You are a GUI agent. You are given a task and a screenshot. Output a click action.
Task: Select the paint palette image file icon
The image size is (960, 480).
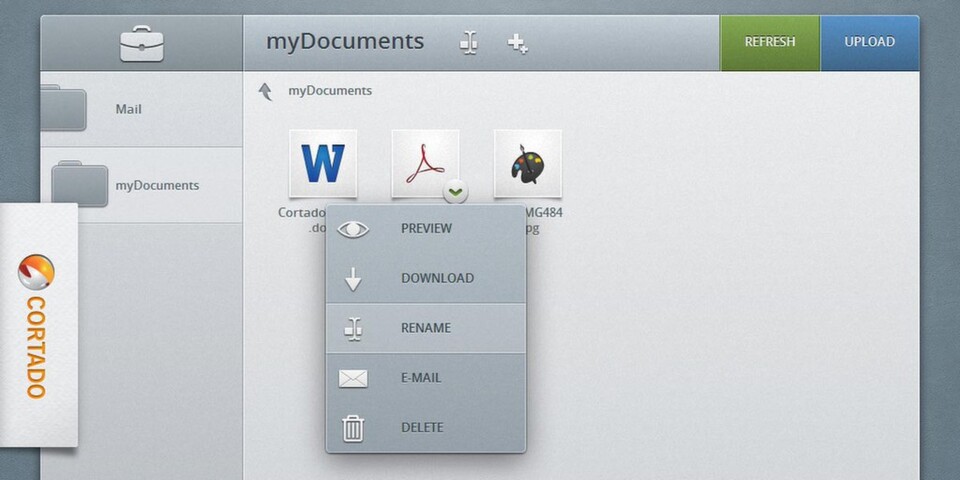tap(527, 163)
